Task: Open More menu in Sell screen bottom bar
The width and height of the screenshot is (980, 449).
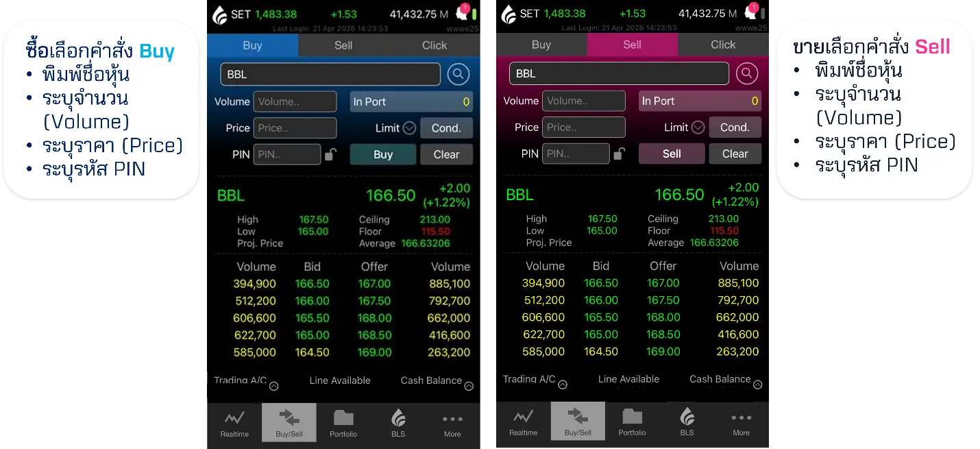Action: 741,422
